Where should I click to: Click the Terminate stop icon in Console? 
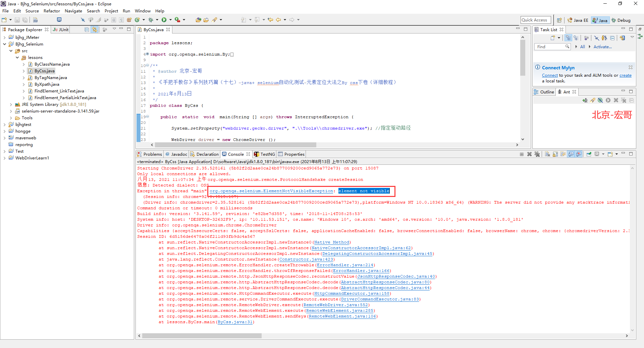(x=522, y=154)
